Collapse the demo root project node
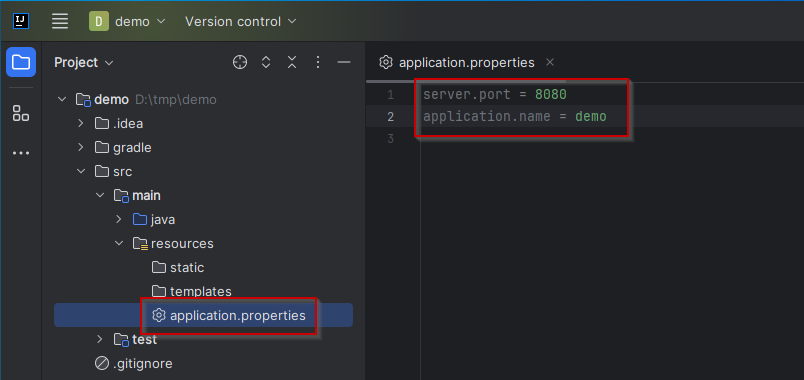This screenshot has width=804, height=380. 62,99
